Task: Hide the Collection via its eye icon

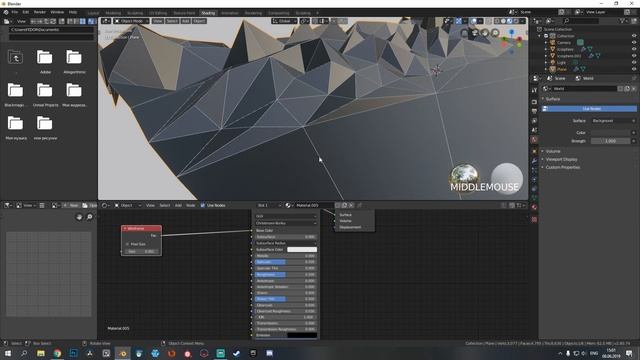Action: [634, 36]
